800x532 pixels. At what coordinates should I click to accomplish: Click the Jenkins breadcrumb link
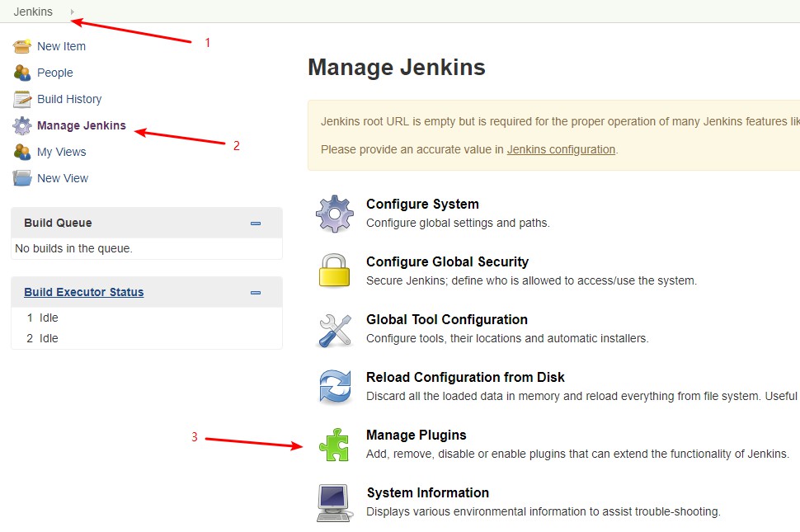pyautogui.click(x=33, y=12)
